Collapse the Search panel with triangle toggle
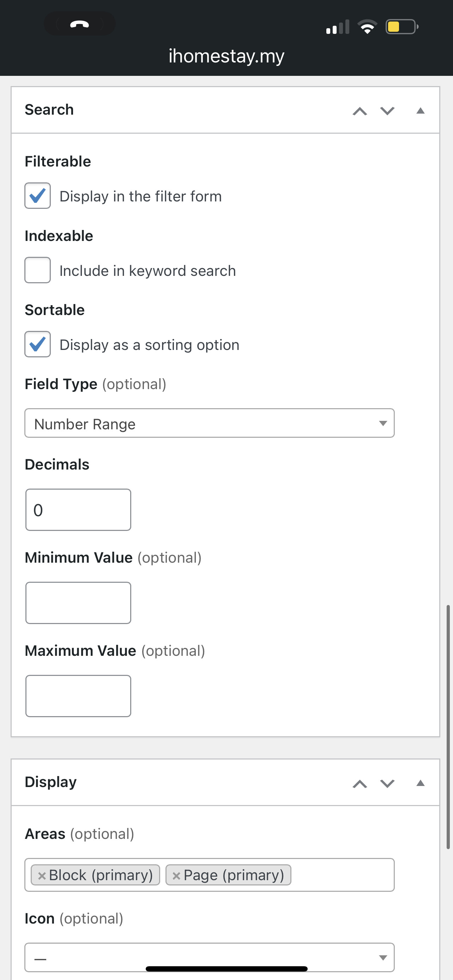This screenshot has height=980, width=453. (420, 111)
